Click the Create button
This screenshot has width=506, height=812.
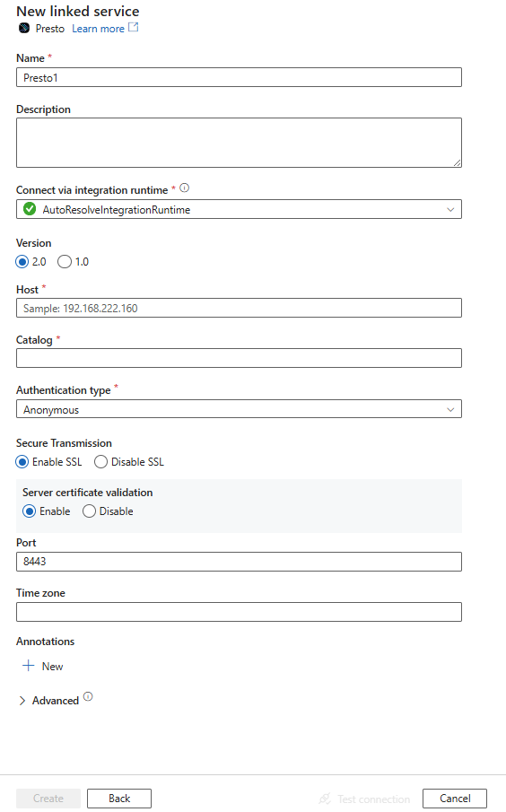tap(48, 799)
